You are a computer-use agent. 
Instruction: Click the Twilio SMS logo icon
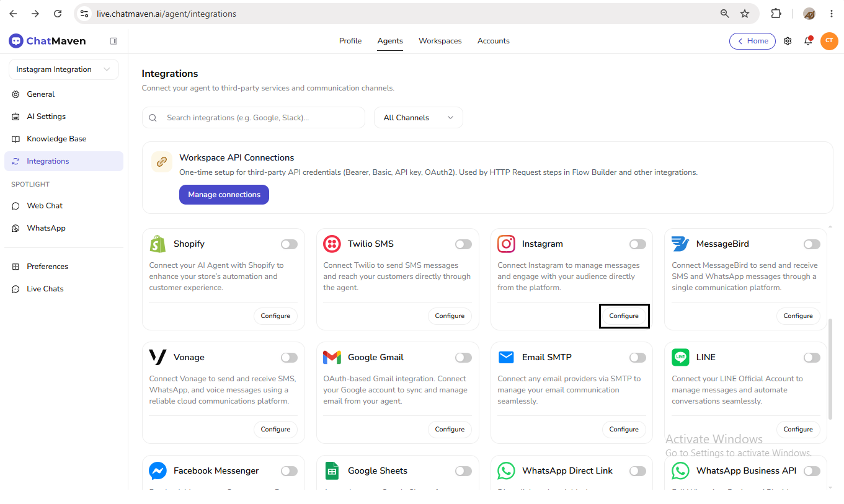pyautogui.click(x=332, y=244)
